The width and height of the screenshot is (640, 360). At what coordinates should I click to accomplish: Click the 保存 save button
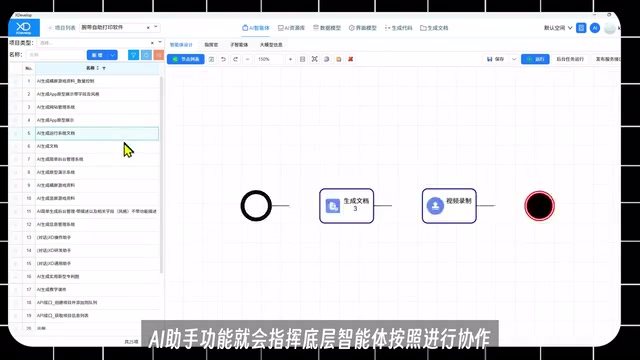pyautogui.click(x=496, y=59)
